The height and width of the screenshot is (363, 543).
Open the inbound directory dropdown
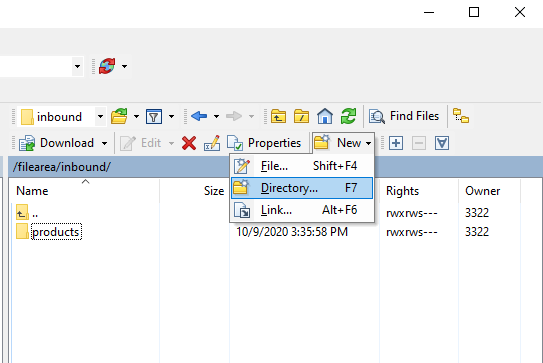100,116
